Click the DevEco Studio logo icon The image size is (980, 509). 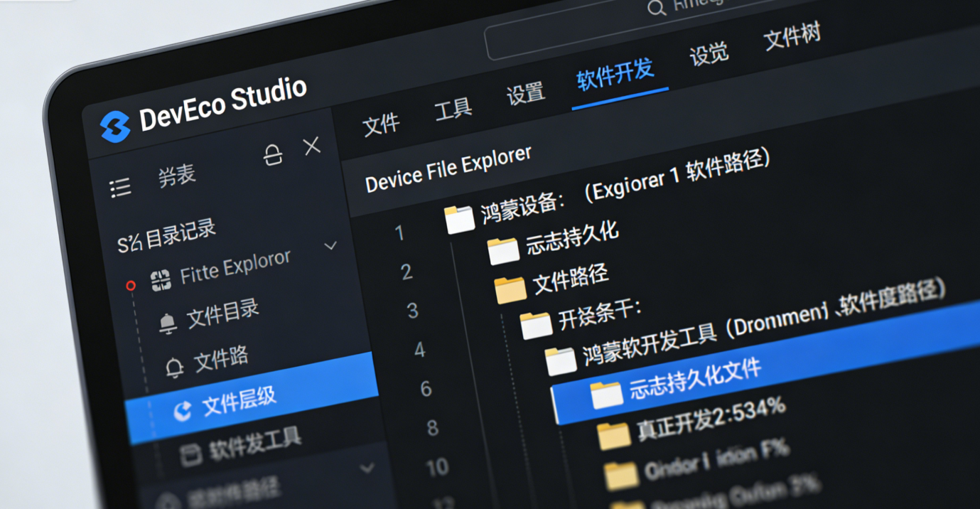(114, 127)
